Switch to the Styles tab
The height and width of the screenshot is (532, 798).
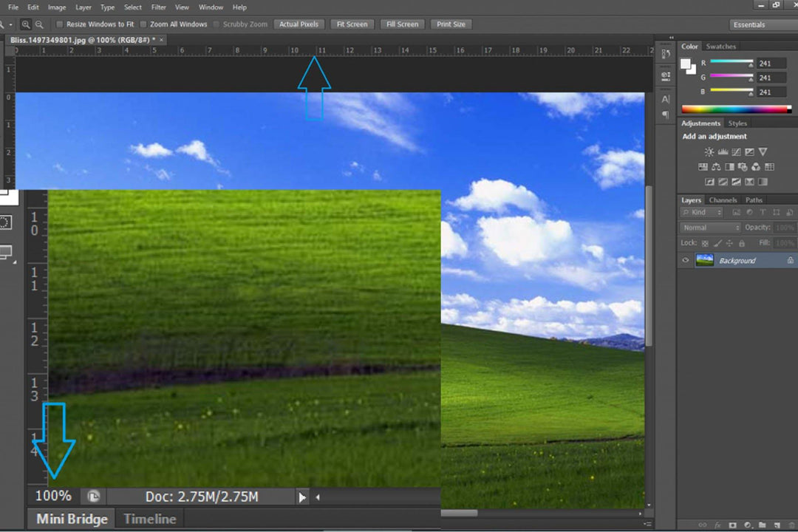pos(737,123)
